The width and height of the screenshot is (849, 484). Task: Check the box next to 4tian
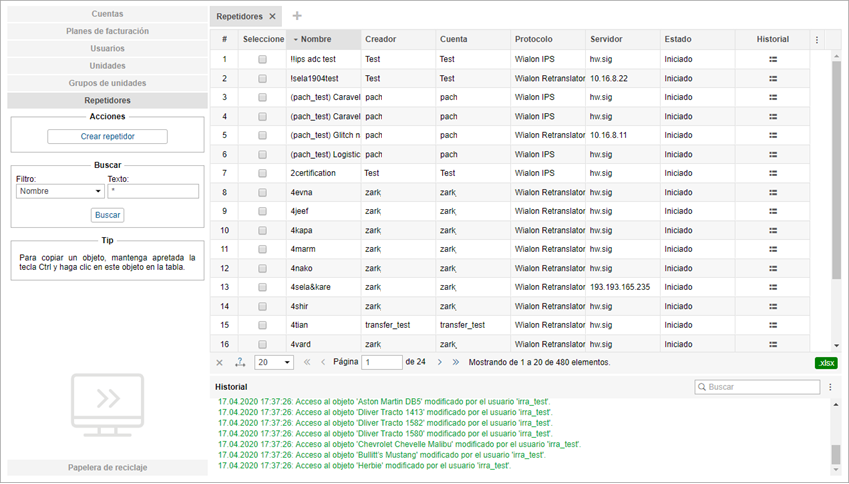[x=263, y=325]
